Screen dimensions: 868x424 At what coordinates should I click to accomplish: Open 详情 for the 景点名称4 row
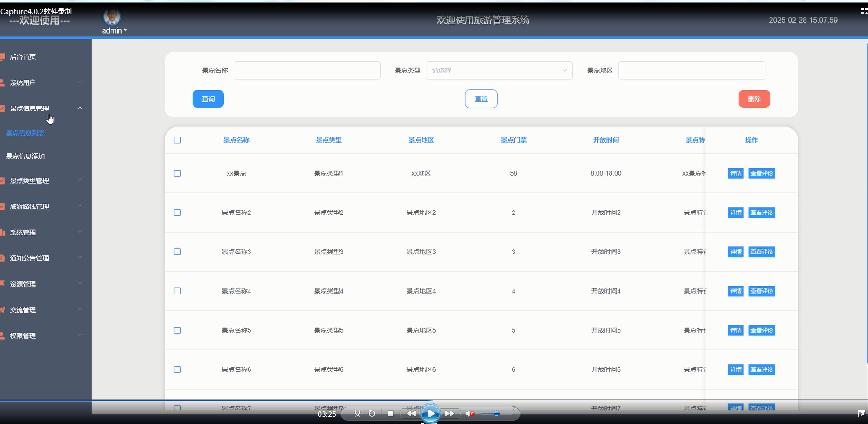coord(736,291)
